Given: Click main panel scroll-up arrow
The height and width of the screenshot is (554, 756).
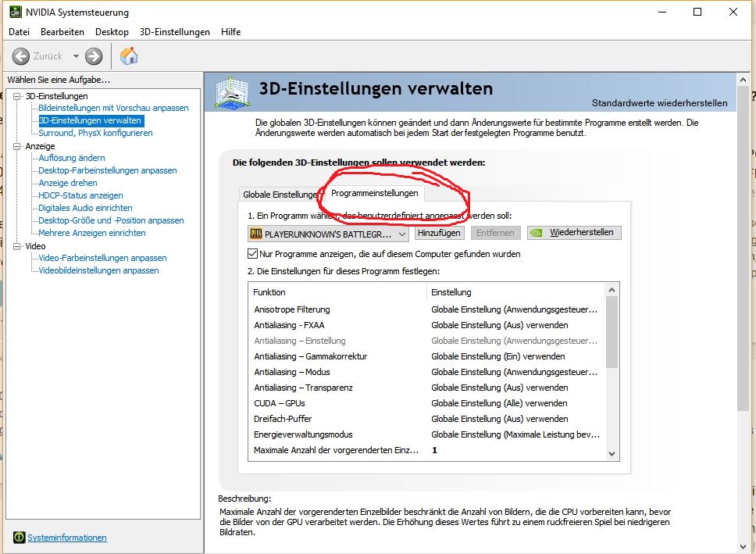Looking at the screenshot, I should 743,79.
